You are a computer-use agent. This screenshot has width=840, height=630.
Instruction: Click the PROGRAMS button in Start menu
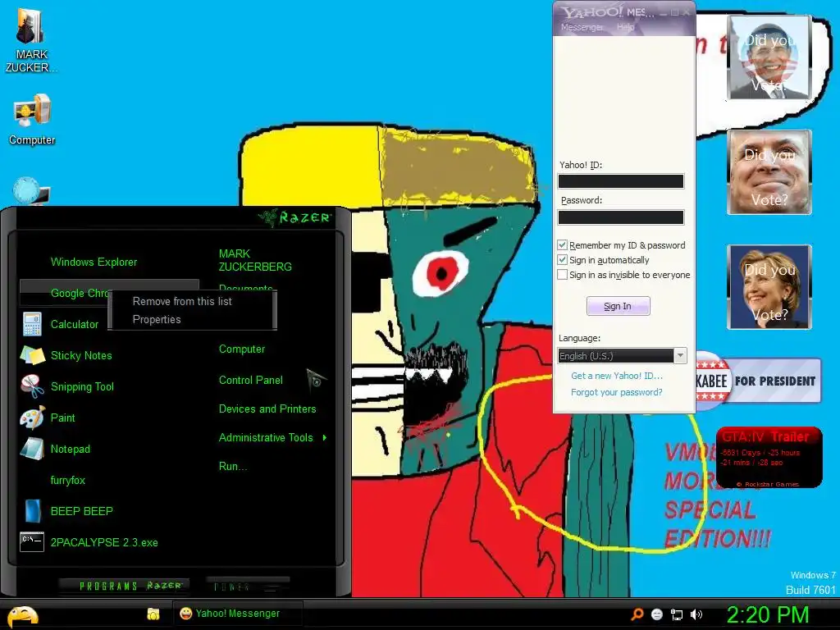pos(123,586)
